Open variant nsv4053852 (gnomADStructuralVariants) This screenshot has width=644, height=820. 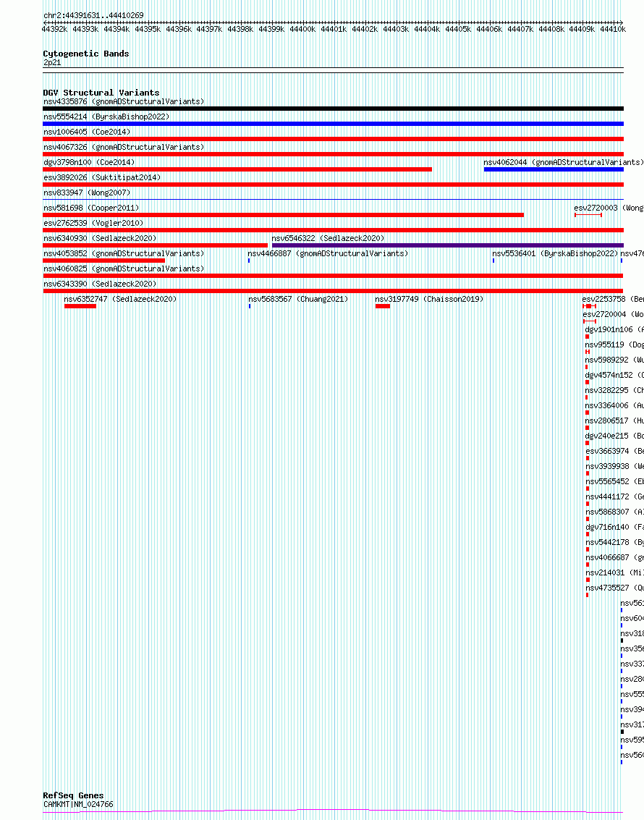tap(124, 253)
